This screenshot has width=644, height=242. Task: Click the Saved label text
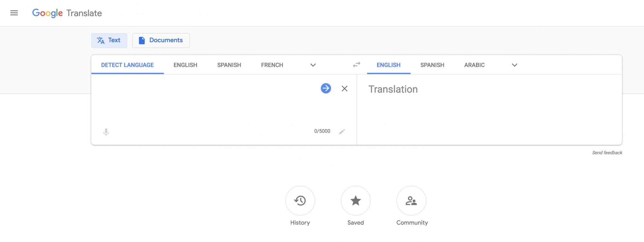(x=356, y=223)
